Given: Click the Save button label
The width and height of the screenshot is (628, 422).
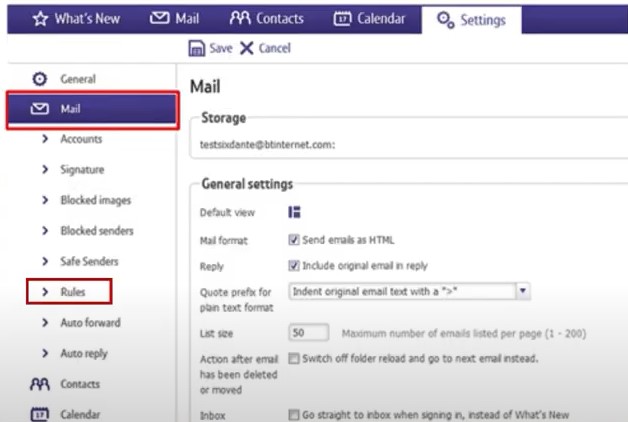Looking at the screenshot, I should coord(221,48).
